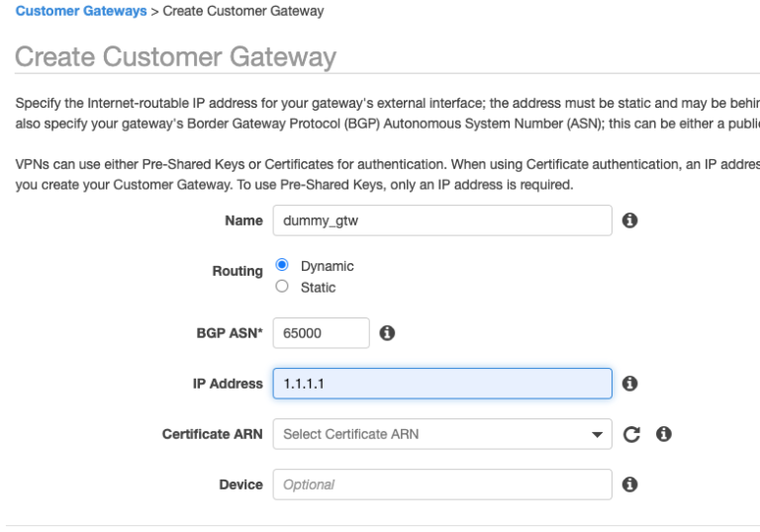Click the Device field info icon
The width and height of the screenshot is (760, 532).
point(628,485)
